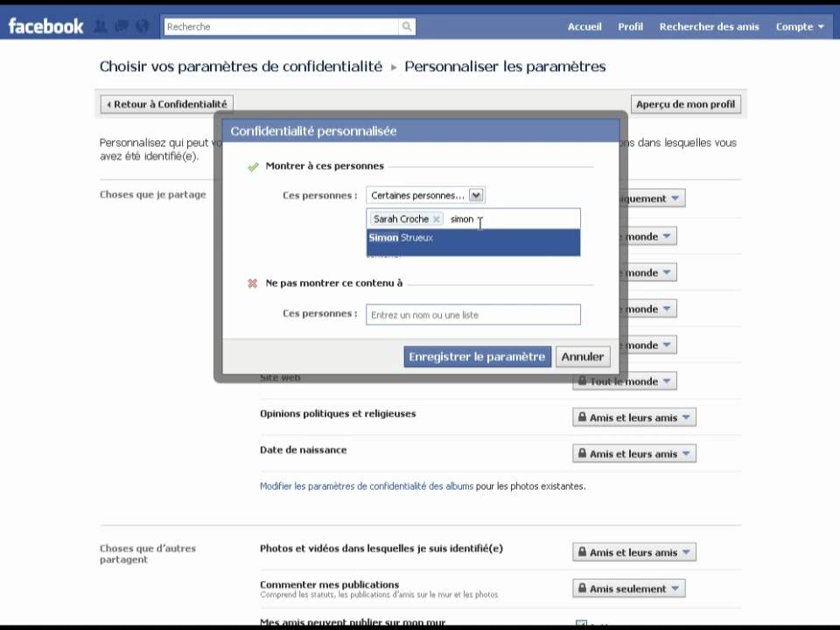Click Opinions politiques et religieuses label
Viewport: 840px width, 630px height.
click(x=338, y=414)
